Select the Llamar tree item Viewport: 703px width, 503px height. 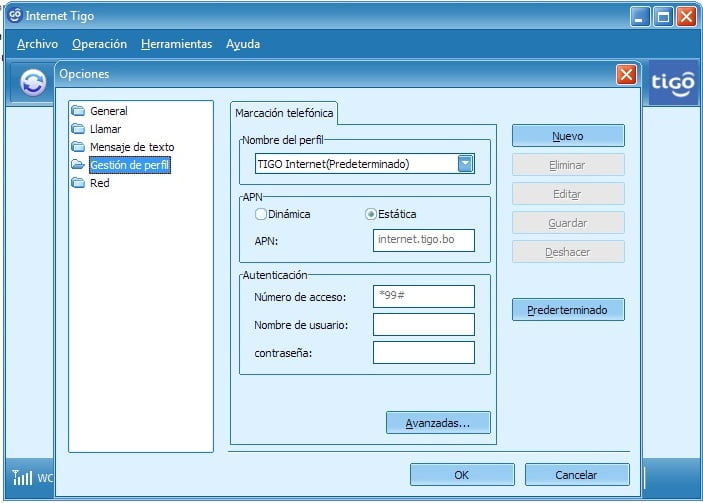coord(105,129)
